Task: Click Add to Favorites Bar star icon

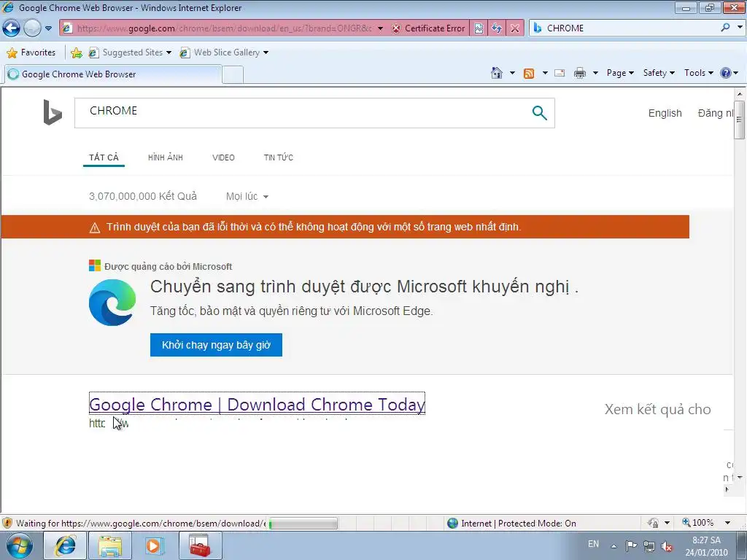Action: coord(76,52)
